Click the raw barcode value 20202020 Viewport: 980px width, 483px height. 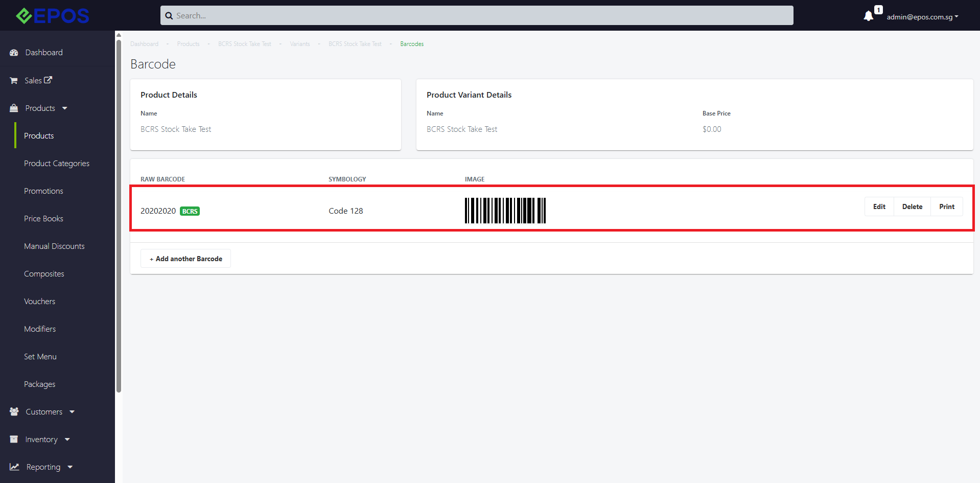(158, 211)
